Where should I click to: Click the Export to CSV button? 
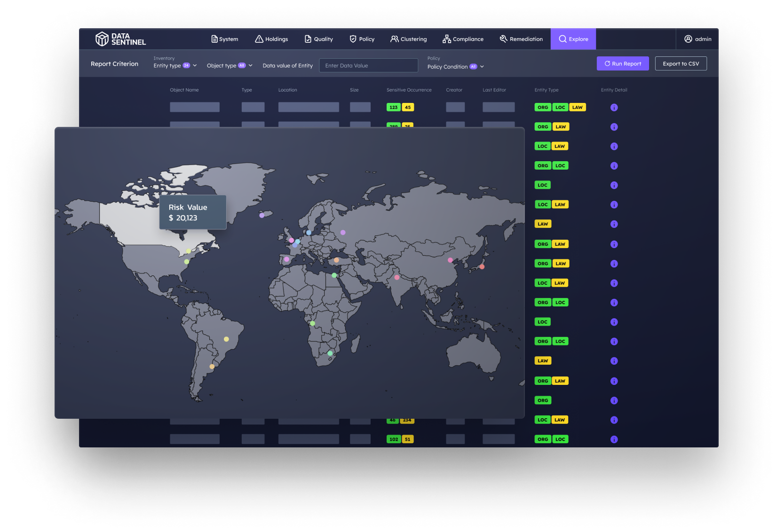tap(681, 63)
